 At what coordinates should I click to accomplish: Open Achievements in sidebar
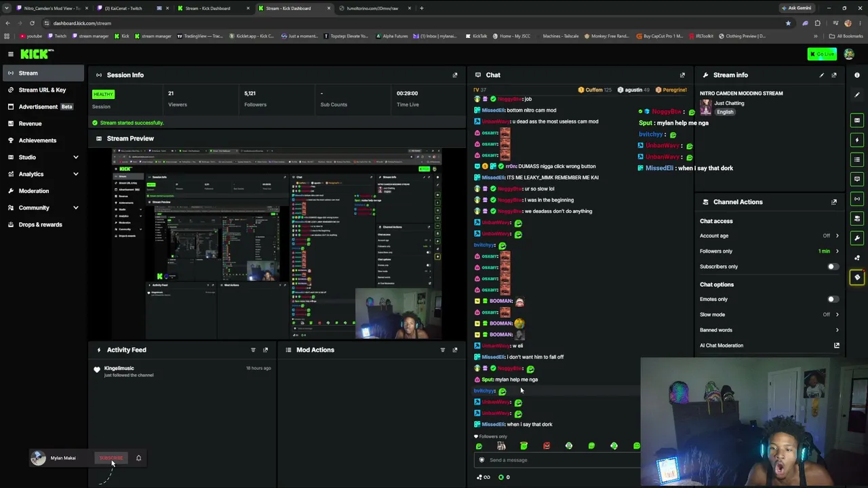[x=42, y=140]
